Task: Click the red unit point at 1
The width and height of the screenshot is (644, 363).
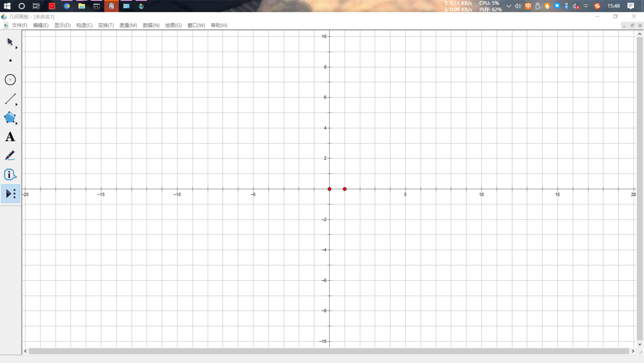Action: (344, 189)
